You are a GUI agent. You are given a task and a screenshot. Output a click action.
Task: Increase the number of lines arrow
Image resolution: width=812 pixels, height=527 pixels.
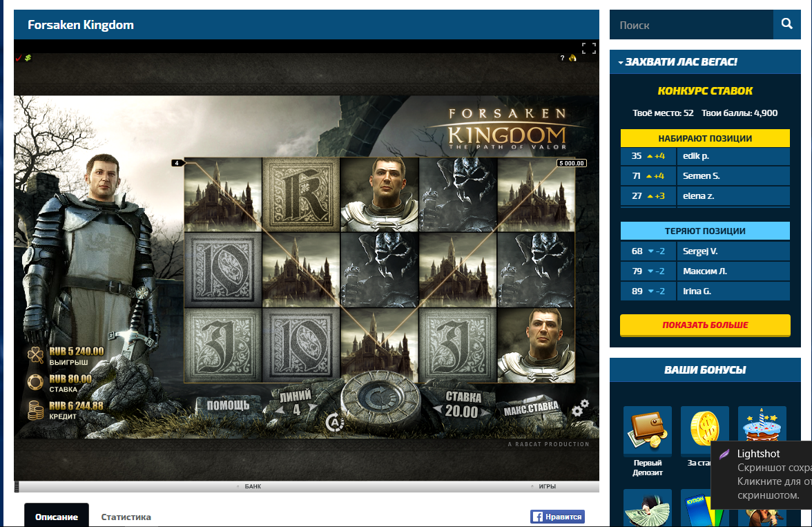click(x=312, y=408)
